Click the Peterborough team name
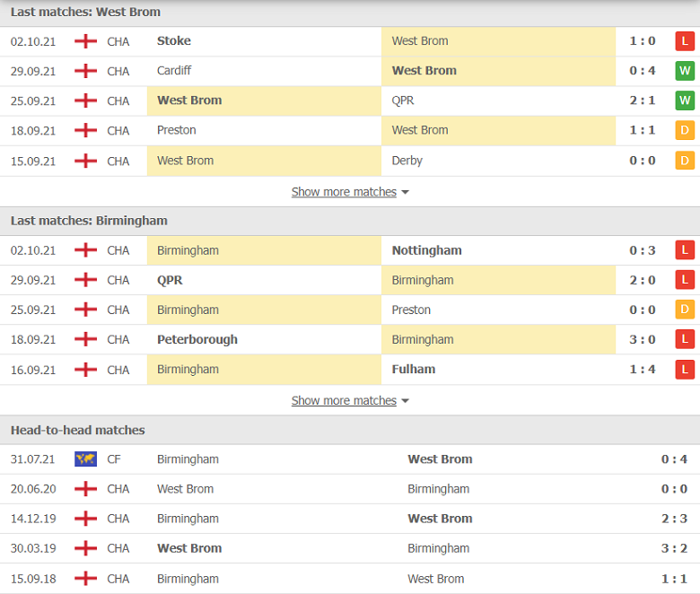This screenshot has height=594, width=700. click(197, 339)
